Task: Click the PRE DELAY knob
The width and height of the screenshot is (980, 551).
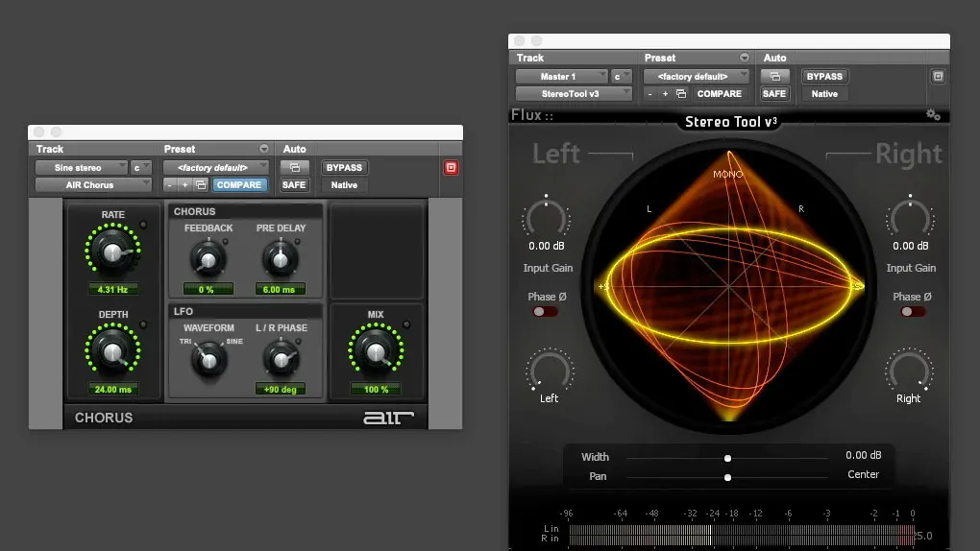Action: tap(280, 259)
